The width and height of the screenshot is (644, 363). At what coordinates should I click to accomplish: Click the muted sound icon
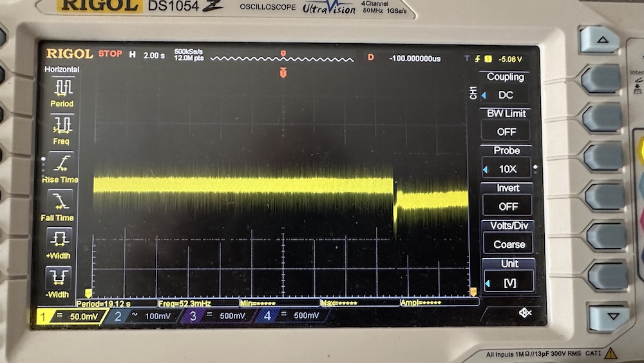(525, 313)
